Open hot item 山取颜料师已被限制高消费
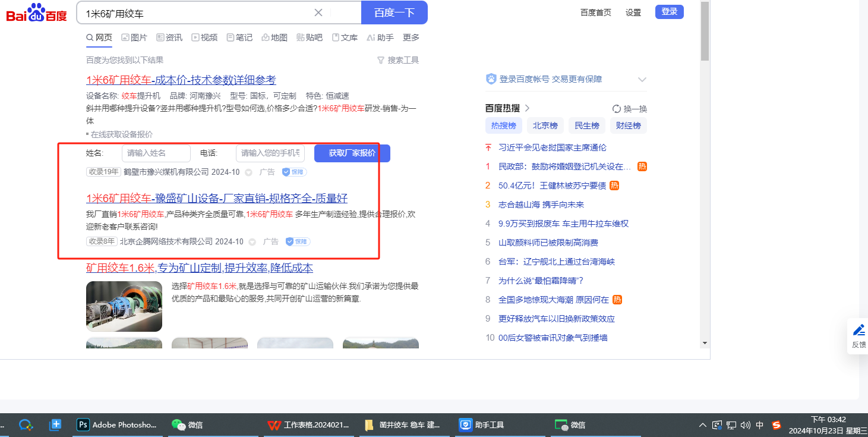The image size is (868, 437). (x=548, y=243)
